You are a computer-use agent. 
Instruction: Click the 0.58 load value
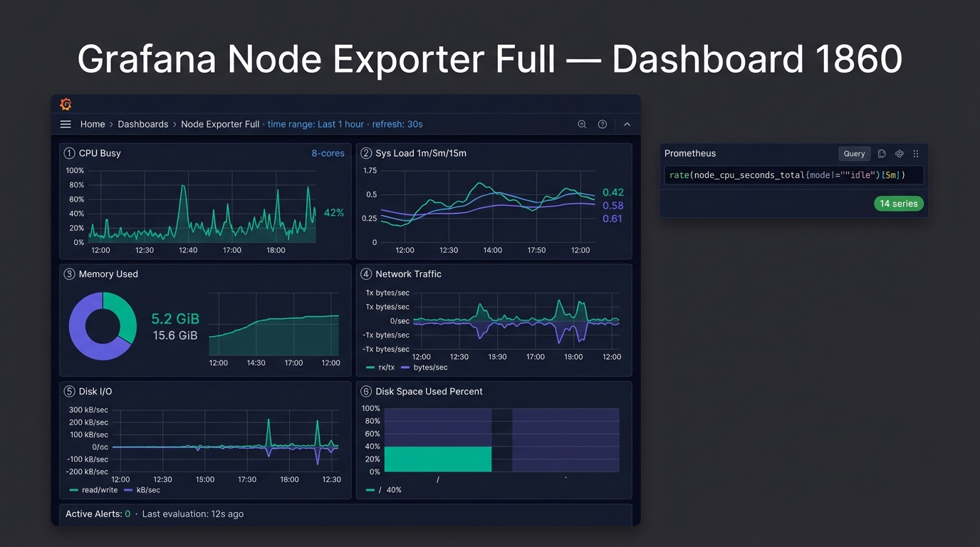click(x=612, y=206)
